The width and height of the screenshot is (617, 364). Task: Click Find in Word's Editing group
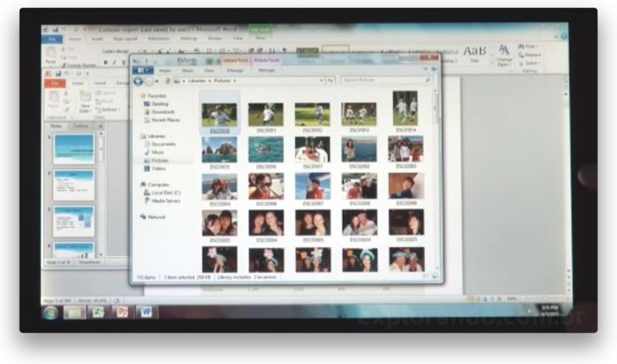click(526, 47)
